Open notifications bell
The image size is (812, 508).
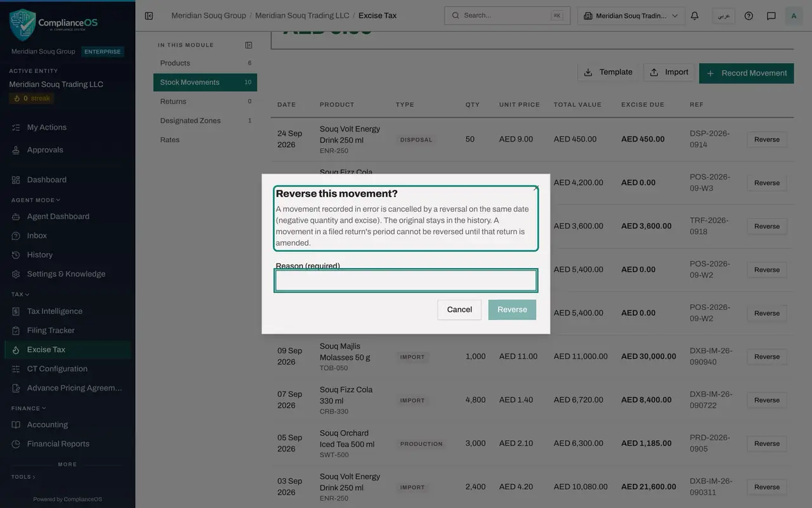click(695, 16)
